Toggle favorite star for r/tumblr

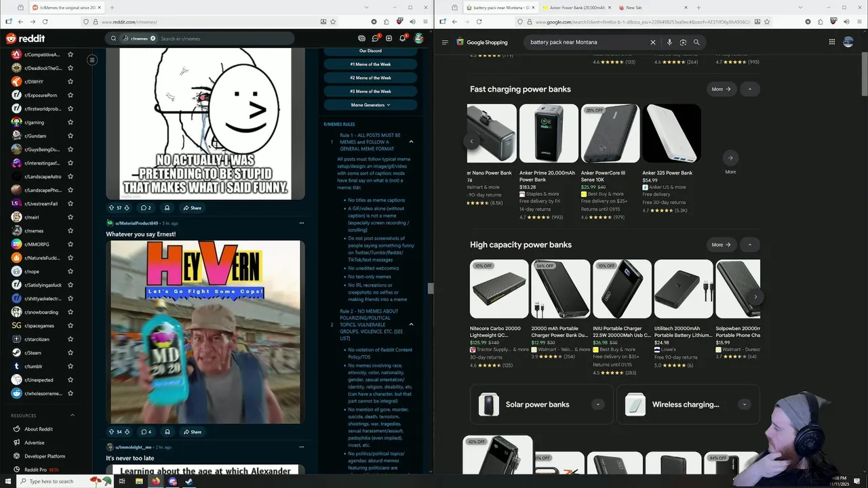(x=71, y=366)
